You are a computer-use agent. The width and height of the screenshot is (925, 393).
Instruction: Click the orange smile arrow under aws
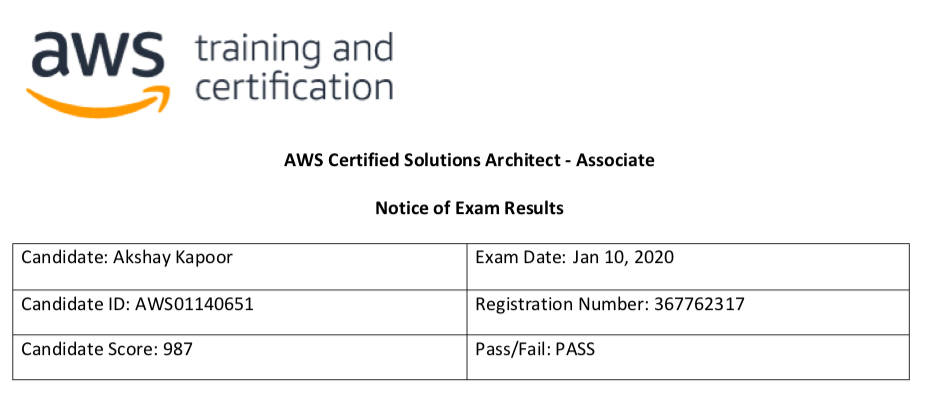pyautogui.click(x=99, y=100)
